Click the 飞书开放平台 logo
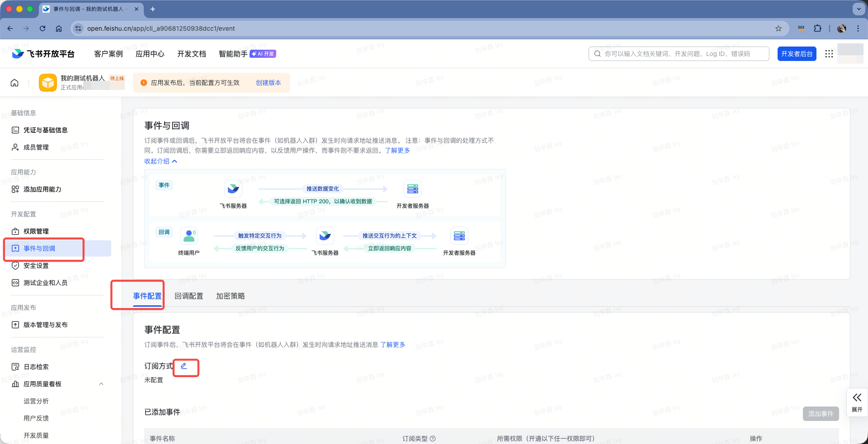 point(44,54)
